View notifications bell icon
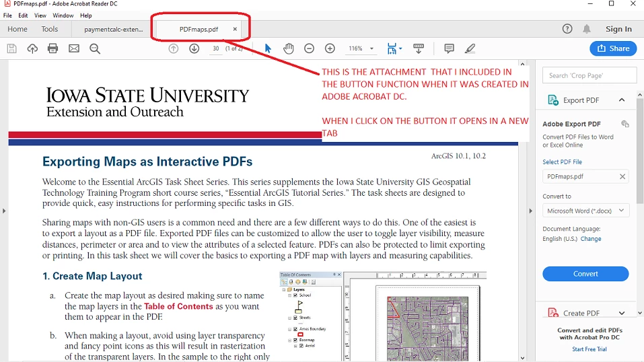The height and width of the screenshot is (362, 644). [x=587, y=29]
